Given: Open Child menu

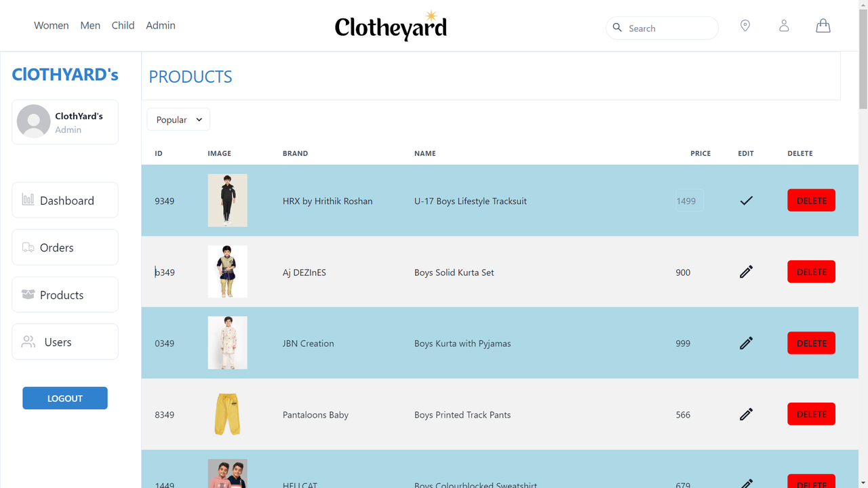Looking at the screenshot, I should [x=123, y=25].
